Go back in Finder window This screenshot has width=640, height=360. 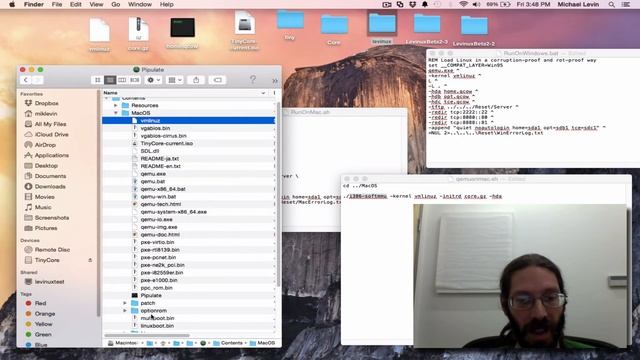[26, 80]
